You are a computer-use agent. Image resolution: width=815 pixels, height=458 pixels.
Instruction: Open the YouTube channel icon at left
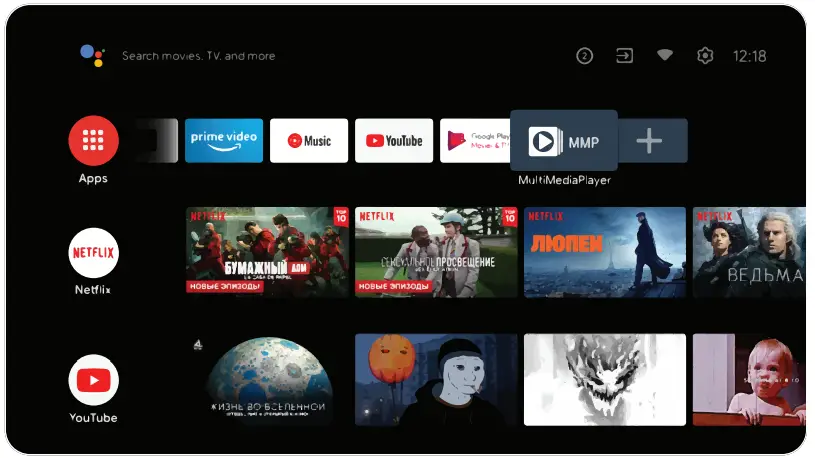94,380
